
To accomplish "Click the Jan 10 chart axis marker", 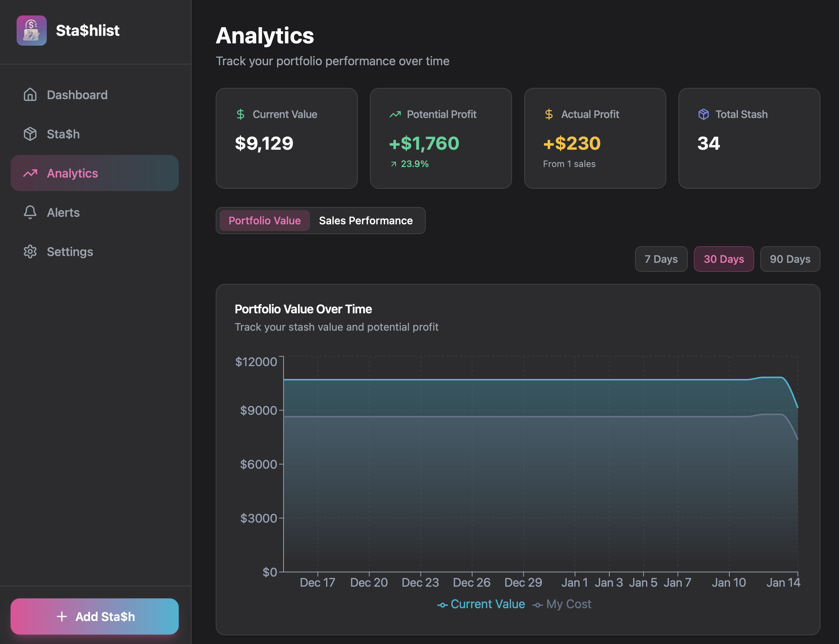I will point(729,582).
